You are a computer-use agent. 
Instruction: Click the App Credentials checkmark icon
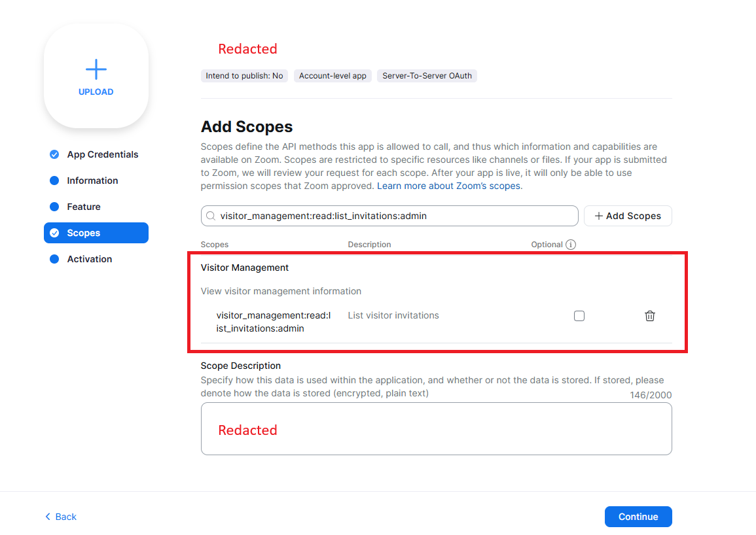pyautogui.click(x=55, y=154)
